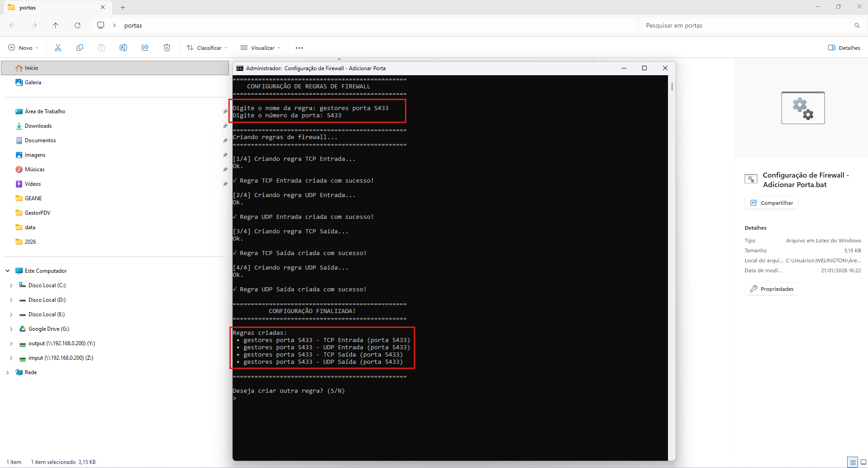Click the search magnifier icon
This screenshot has height=468, width=868.
click(857, 25)
